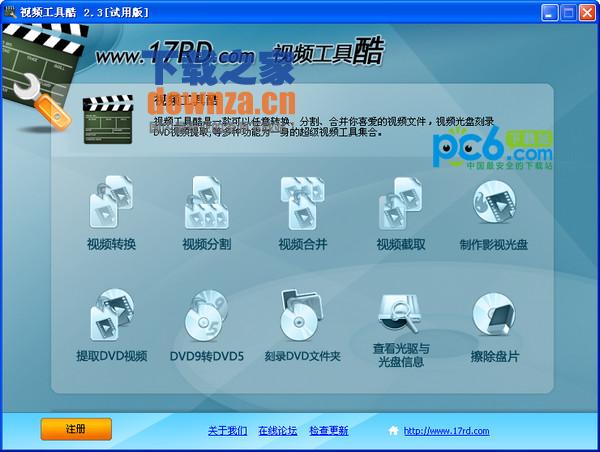Click the home icon beside the website URL
The image size is (600, 452).
(x=393, y=431)
